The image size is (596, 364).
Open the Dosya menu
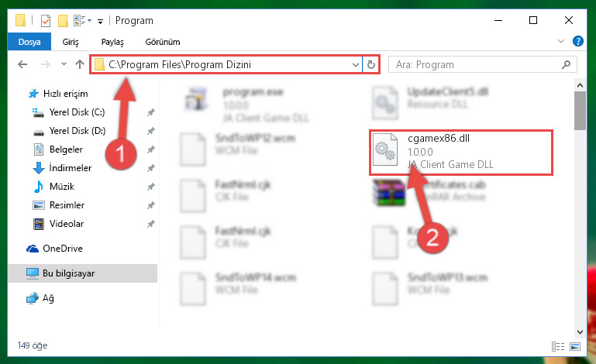point(29,42)
